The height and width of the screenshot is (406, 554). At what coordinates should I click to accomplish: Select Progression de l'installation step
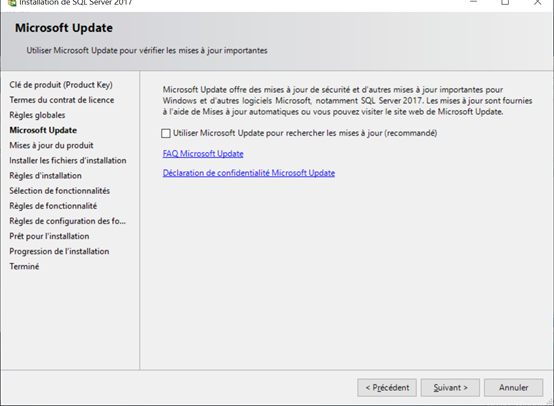[59, 251]
